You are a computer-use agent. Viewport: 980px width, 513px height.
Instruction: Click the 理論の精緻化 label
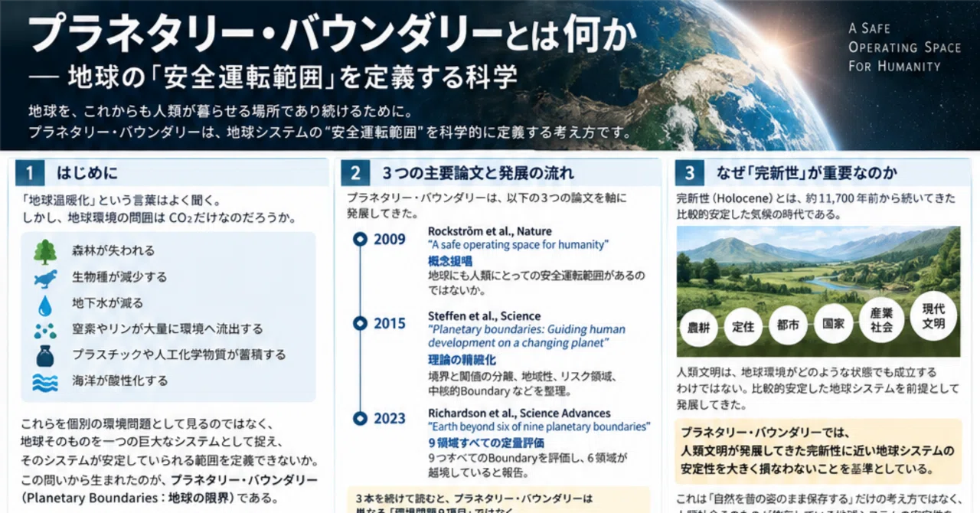462,359
